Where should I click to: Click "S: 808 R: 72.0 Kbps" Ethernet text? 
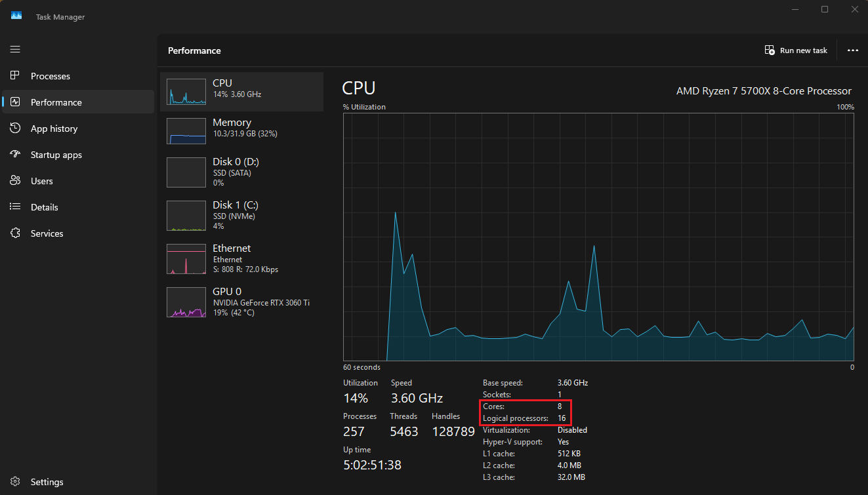click(x=245, y=269)
